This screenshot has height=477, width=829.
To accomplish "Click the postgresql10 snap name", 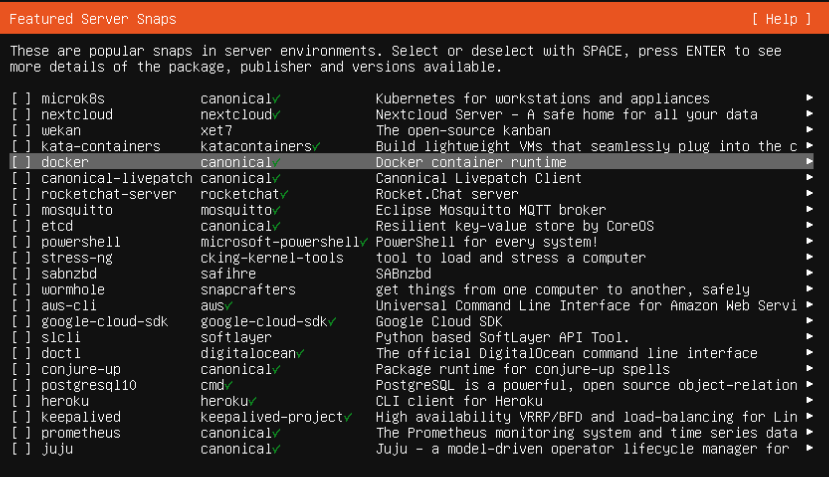I will [88, 385].
